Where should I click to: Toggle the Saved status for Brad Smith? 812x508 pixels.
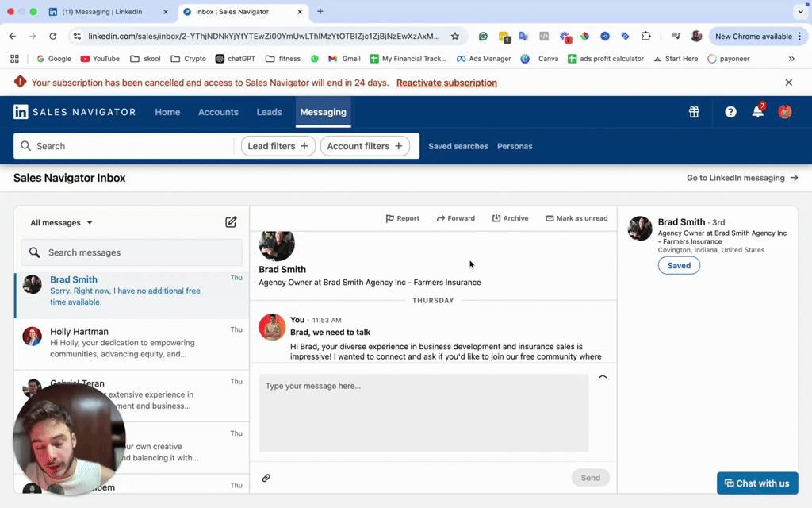pyautogui.click(x=679, y=265)
